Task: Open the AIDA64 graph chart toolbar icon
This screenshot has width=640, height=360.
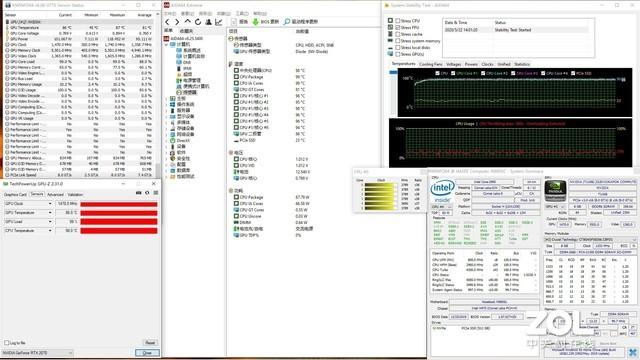Action: pos(219,22)
